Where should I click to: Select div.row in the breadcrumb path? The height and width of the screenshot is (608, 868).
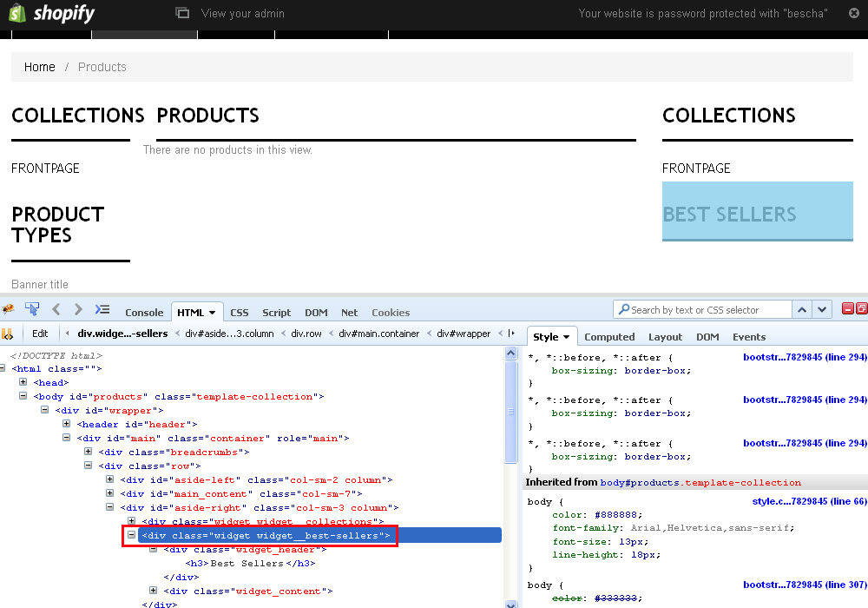pyautogui.click(x=306, y=333)
